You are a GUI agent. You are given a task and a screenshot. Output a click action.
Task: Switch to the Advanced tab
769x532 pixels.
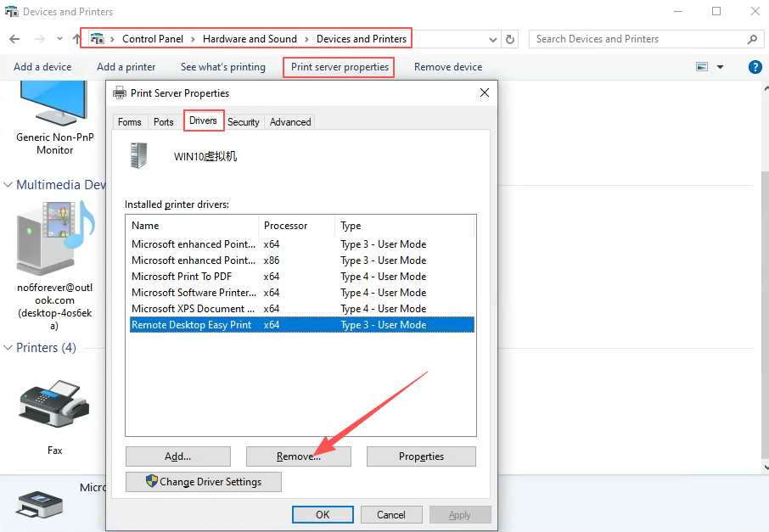pos(290,122)
